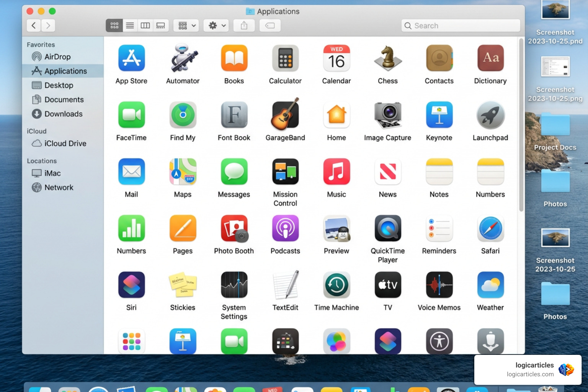Launch the Music app
The image size is (588, 392).
click(336, 171)
